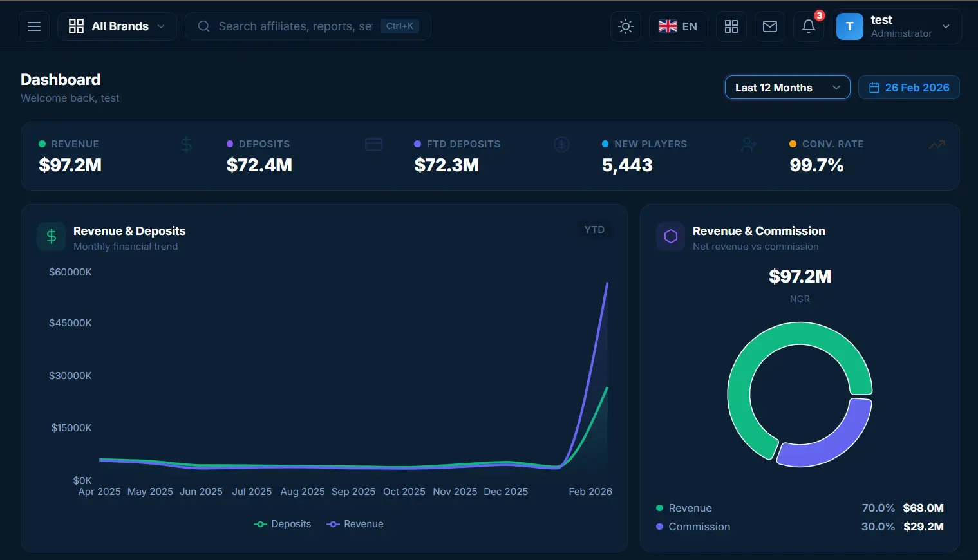Screen dimensions: 978x560
Task: Select the YTD chart view
Action: pyautogui.click(x=593, y=229)
